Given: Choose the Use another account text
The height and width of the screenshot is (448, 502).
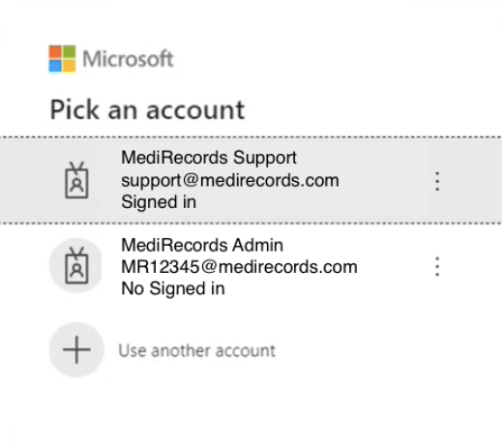Looking at the screenshot, I should coord(197,350).
